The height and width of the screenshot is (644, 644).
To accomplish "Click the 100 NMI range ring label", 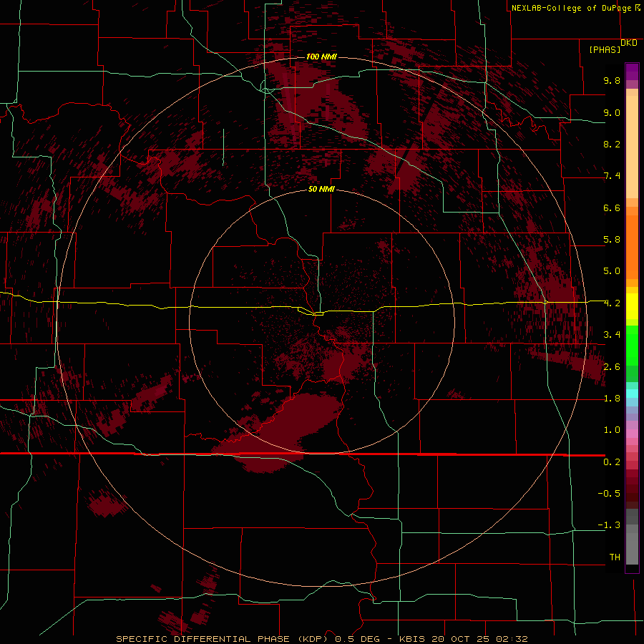I will tap(321, 57).
